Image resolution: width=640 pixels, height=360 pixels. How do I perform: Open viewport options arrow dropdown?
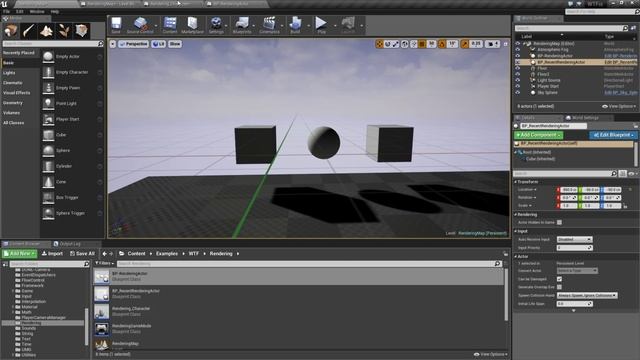click(113, 44)
